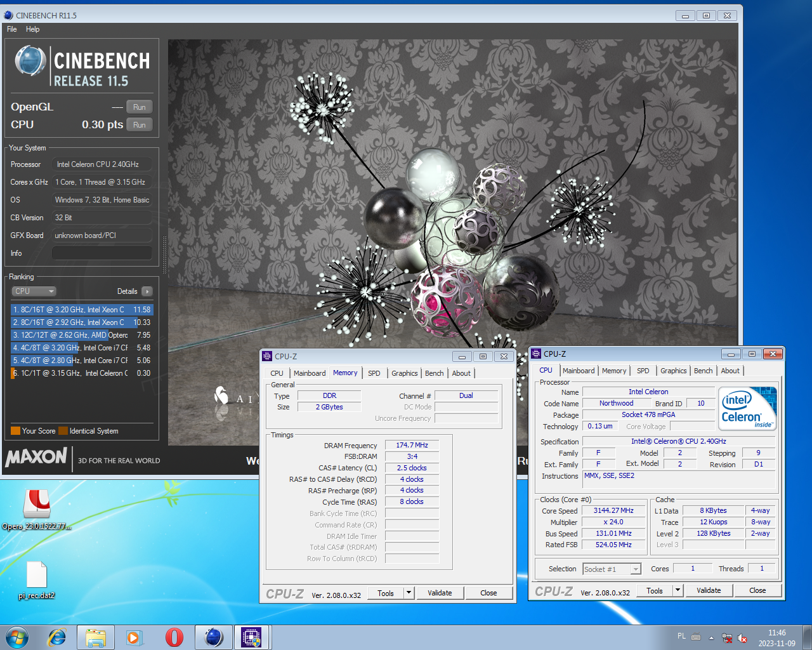Viewport: 812px width, 650px height.
Task: Open the File menu in Cinebench
Action: pyautogui.click(x=12, y=29)
